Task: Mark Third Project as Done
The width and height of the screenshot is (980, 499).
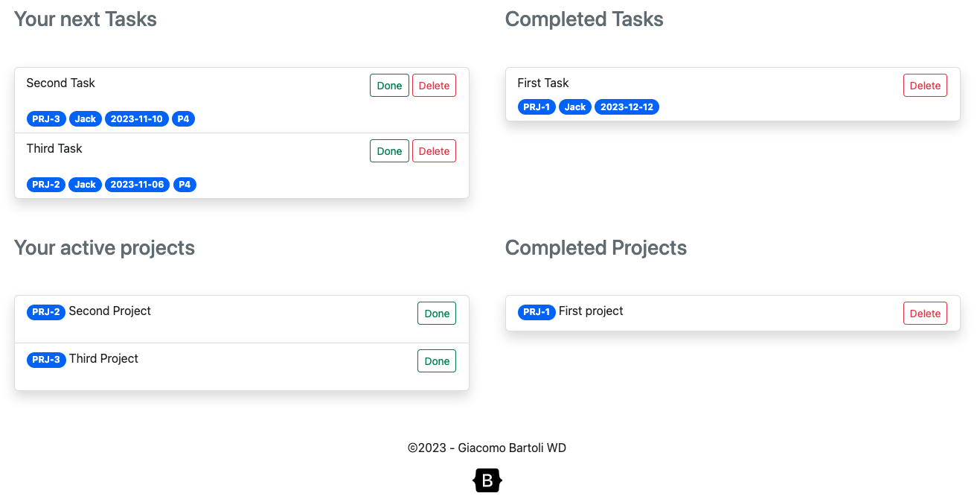Action: (437, 361)
